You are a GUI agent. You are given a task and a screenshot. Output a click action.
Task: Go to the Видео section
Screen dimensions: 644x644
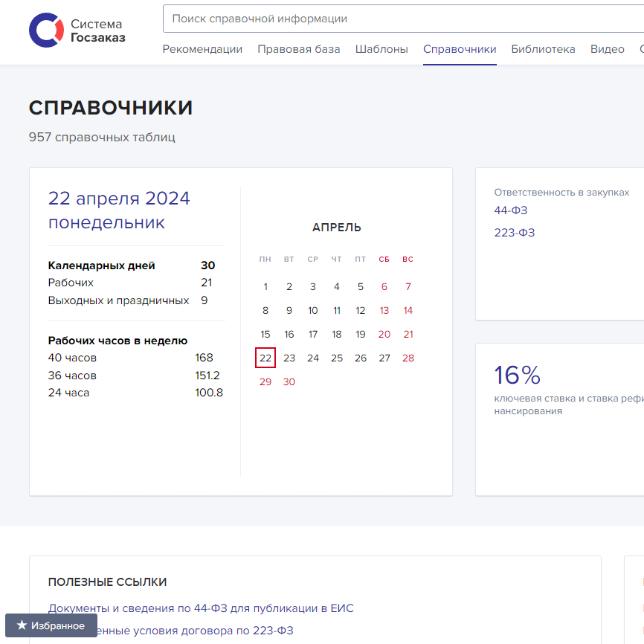(607, 49)
